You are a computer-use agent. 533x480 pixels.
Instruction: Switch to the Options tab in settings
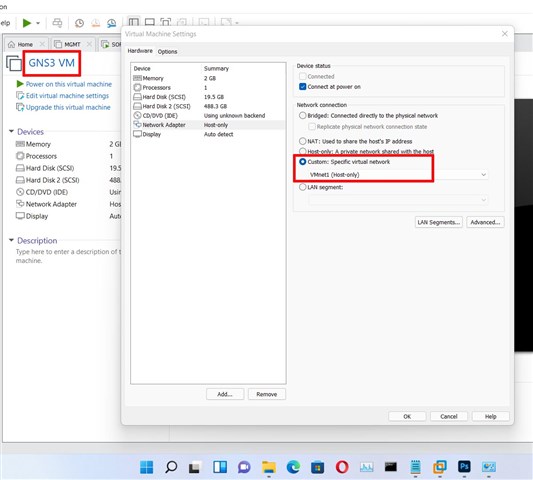tap(167, 51)
